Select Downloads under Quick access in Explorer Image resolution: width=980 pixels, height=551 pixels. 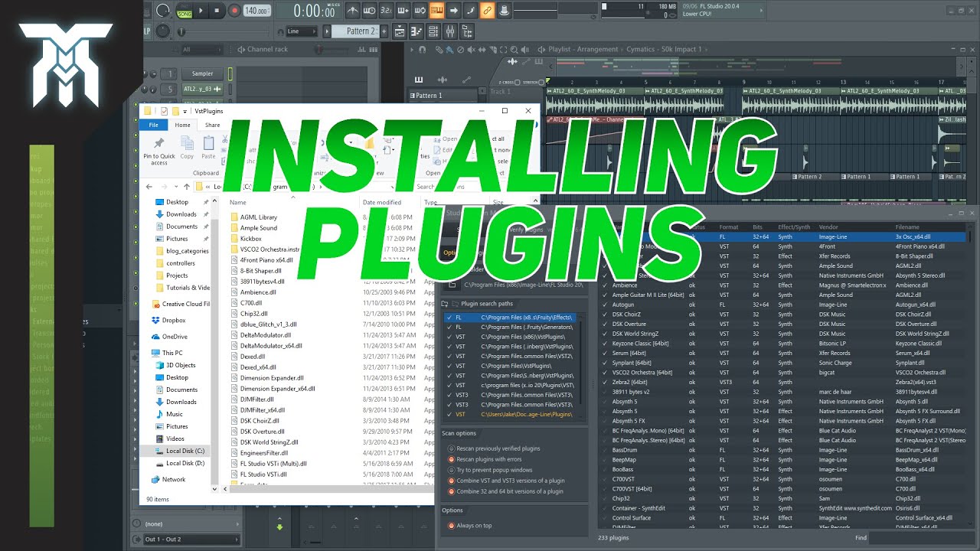click(x=181, y=214)
